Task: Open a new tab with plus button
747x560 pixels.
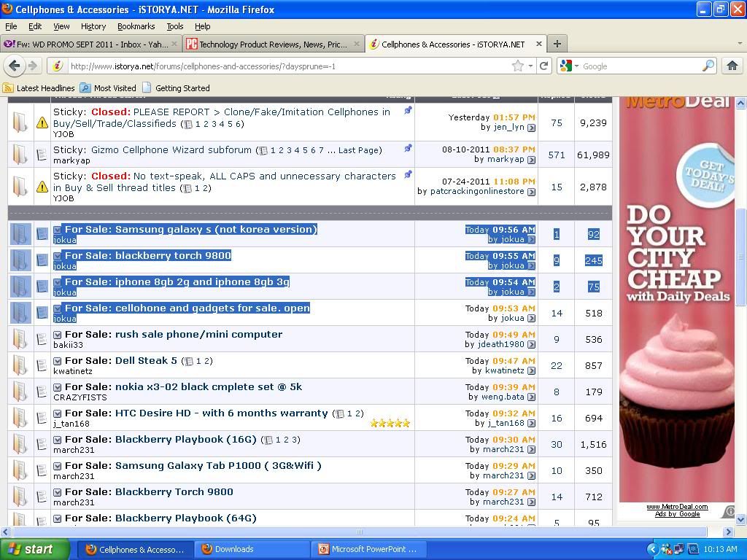Action: pos(557,44)
